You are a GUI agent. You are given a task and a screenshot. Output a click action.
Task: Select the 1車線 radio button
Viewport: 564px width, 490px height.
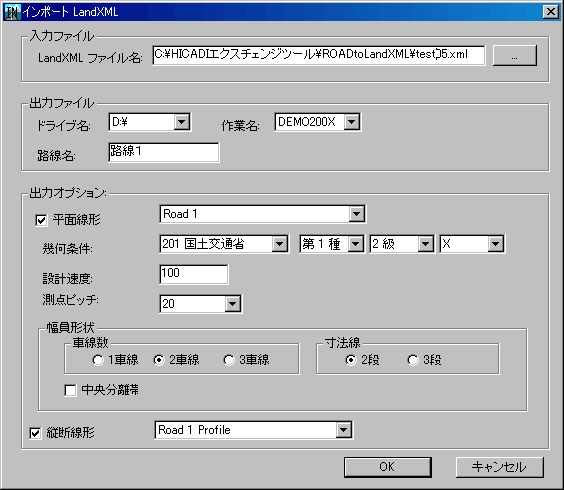pos(98,360)
